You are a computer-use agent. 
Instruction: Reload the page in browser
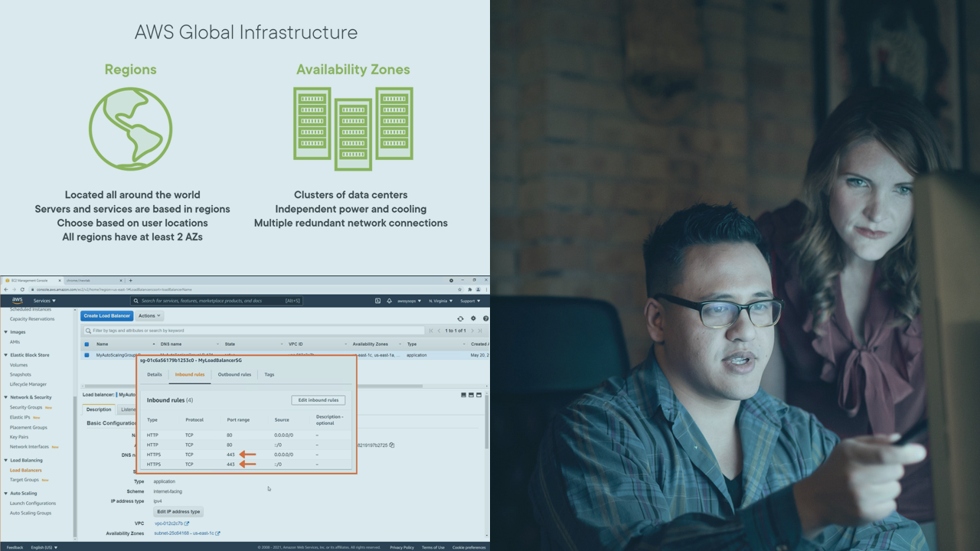point(22,289)
